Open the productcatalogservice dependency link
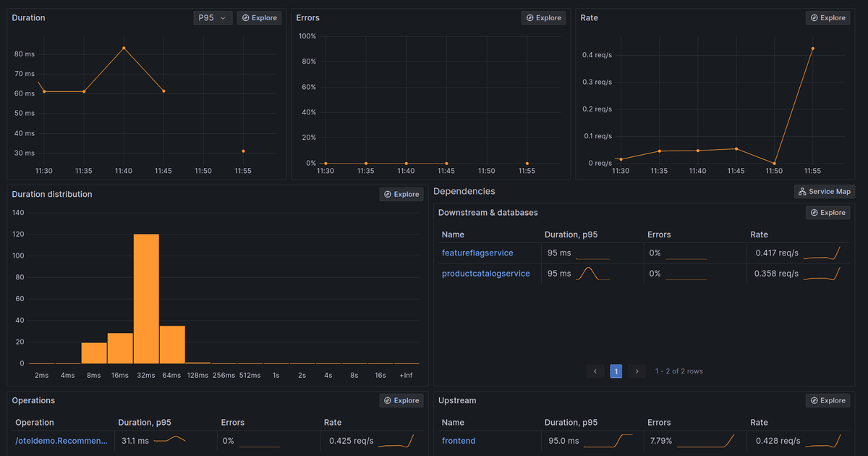Screen dimensions: 868x456 tap(485, 274)
